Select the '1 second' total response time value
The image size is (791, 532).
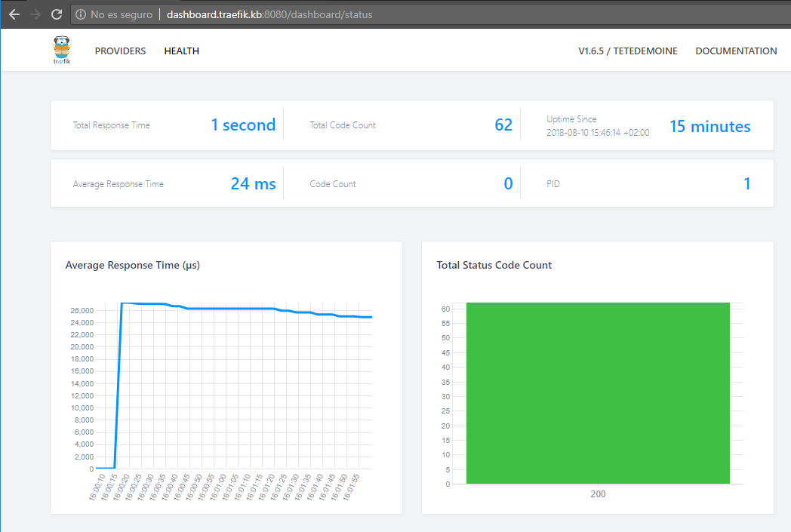pos(243,125)
